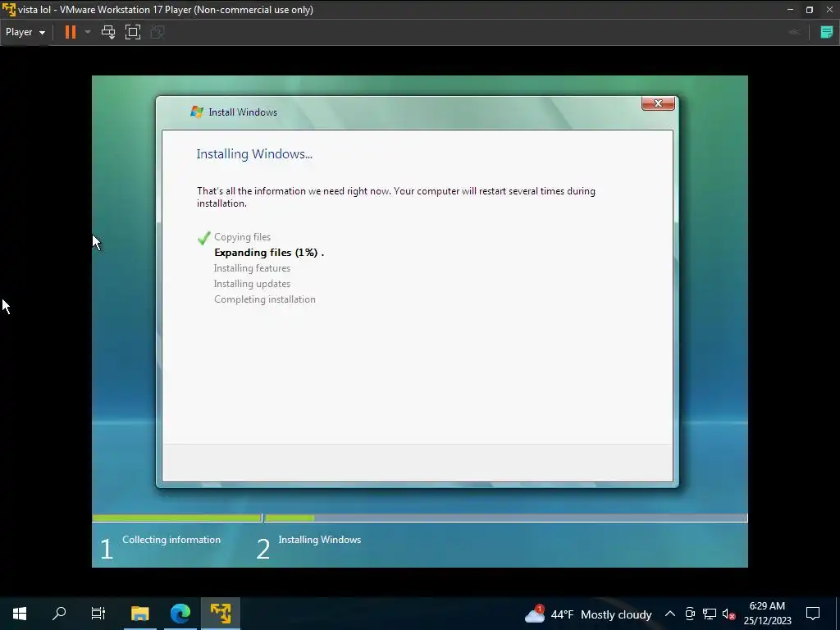
Task: Click the 'Copying files' step text
Action: pyautogui.click(x=242, y=237)
